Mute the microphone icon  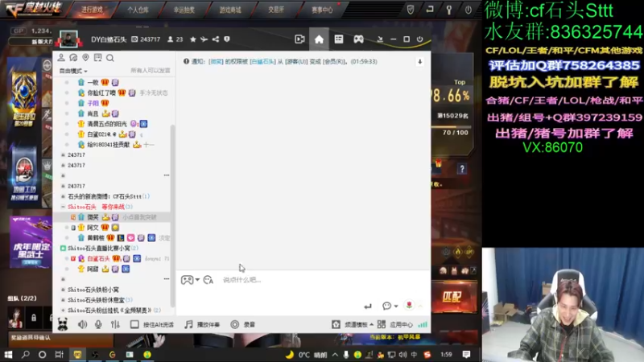point(98,324)
